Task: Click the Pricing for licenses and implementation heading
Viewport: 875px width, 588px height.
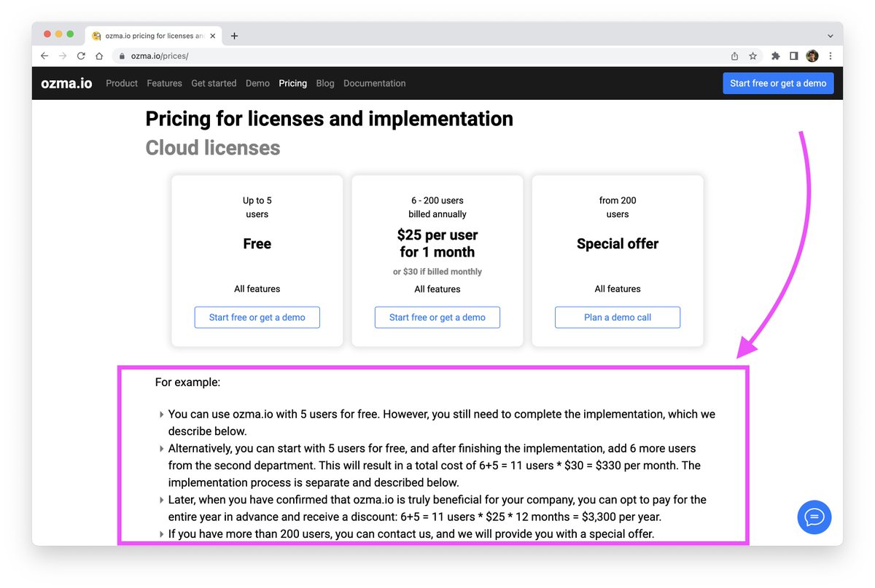Action: tap(329, 119)
